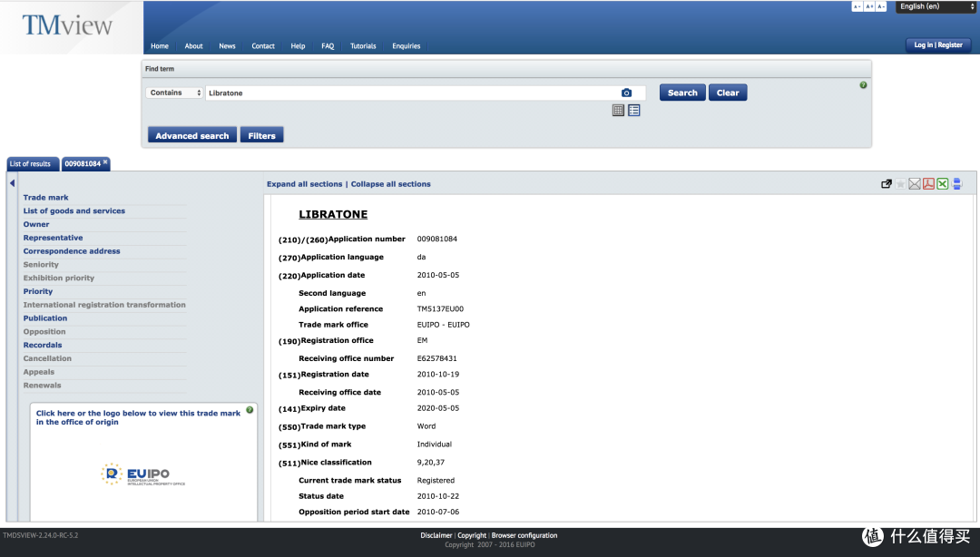The height and width of the screenshot is (557, 980).
Task: Click the LIBRATONE trade mark heading
Action: (x=333, y=214)
